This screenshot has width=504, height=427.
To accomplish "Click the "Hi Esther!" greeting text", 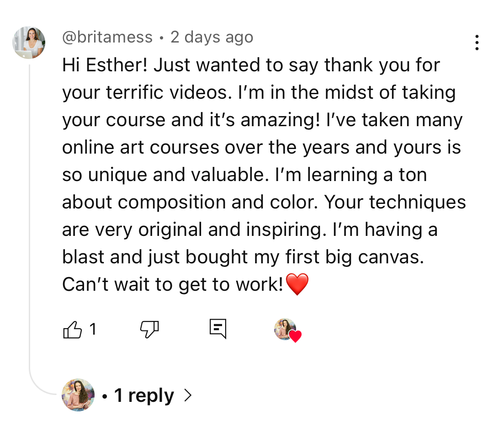I will pyautogui.click(x=105, y=65).
